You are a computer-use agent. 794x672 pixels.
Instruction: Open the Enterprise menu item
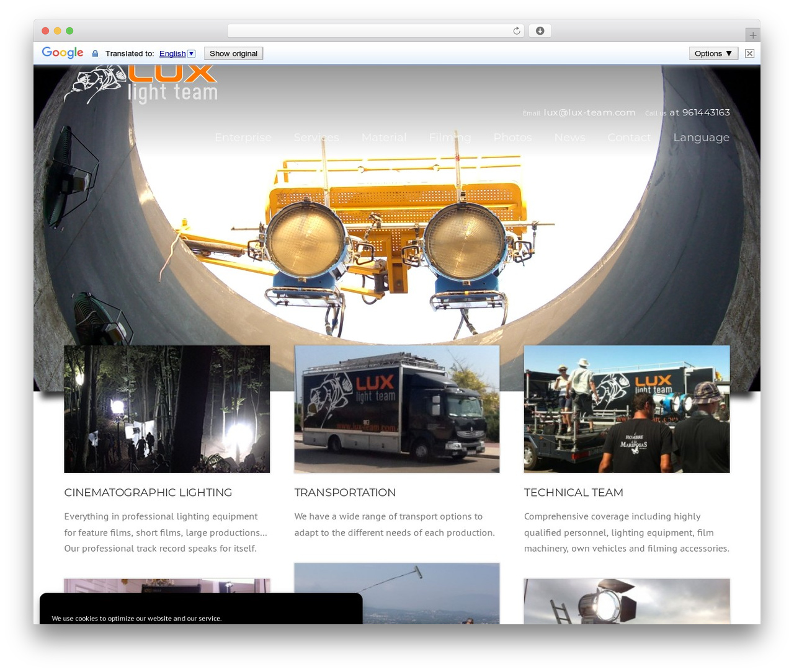[243, 137]
